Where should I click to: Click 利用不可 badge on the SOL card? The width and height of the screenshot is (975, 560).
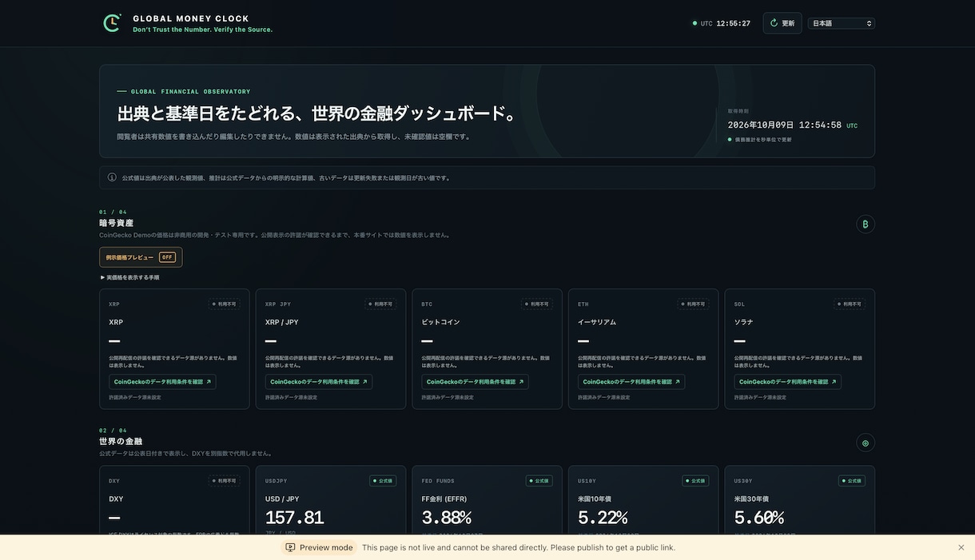[x=850, y=304]
